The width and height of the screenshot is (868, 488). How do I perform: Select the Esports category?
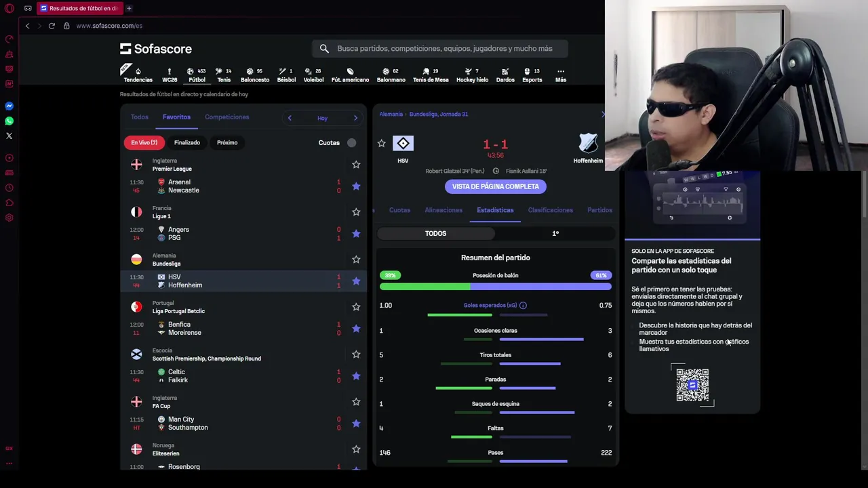coord(532,75)
